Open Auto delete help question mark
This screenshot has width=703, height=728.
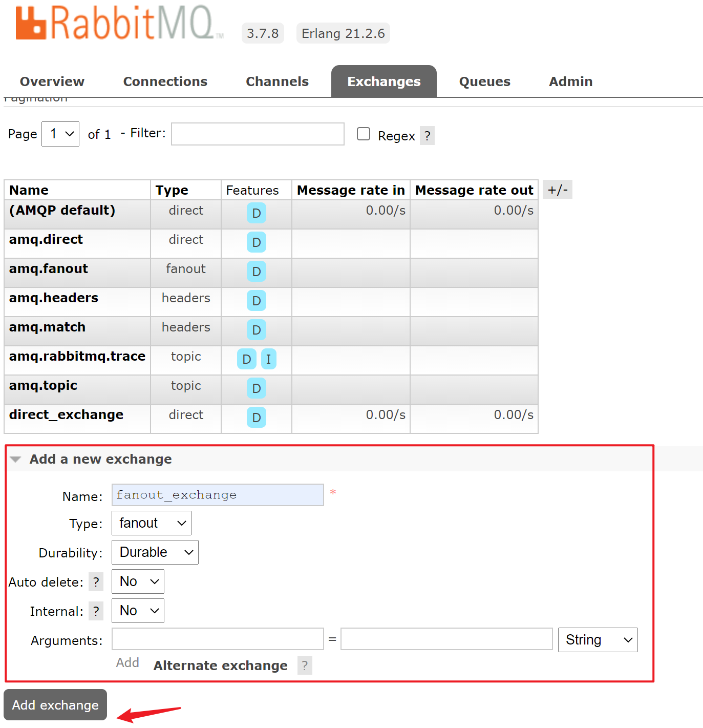[96, 582]
